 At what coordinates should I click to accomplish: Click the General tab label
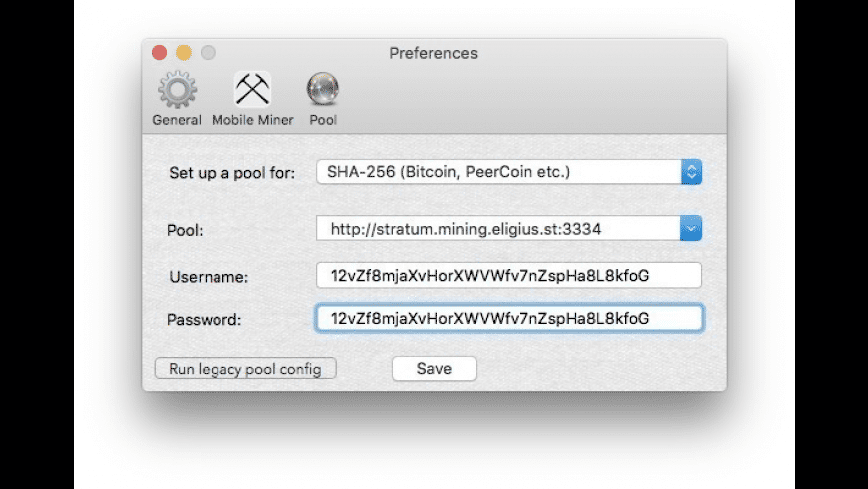(177, 120)
